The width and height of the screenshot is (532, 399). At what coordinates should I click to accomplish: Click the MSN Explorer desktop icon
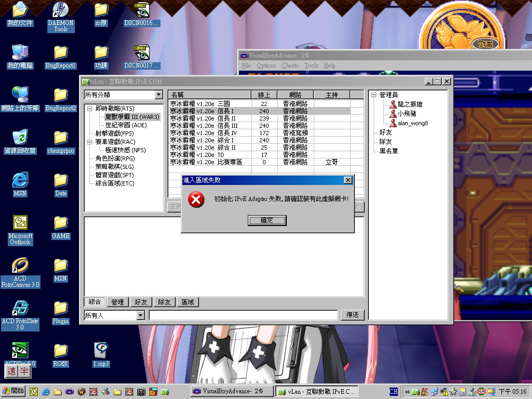pos(20,184)
